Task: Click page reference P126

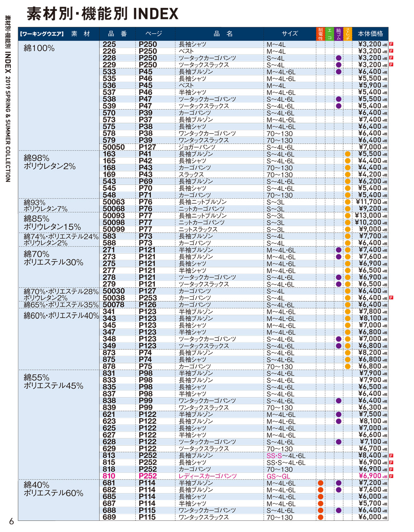Action: 147,305
